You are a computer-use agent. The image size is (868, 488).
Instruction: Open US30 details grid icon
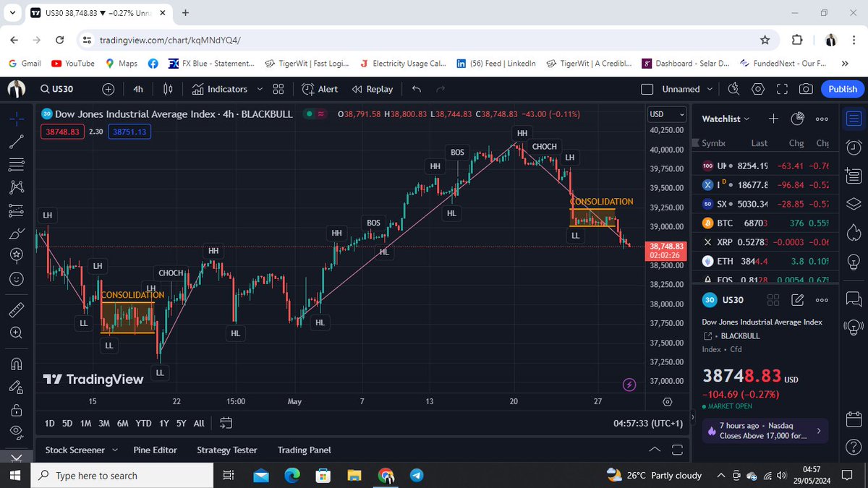tap(773, 300)
